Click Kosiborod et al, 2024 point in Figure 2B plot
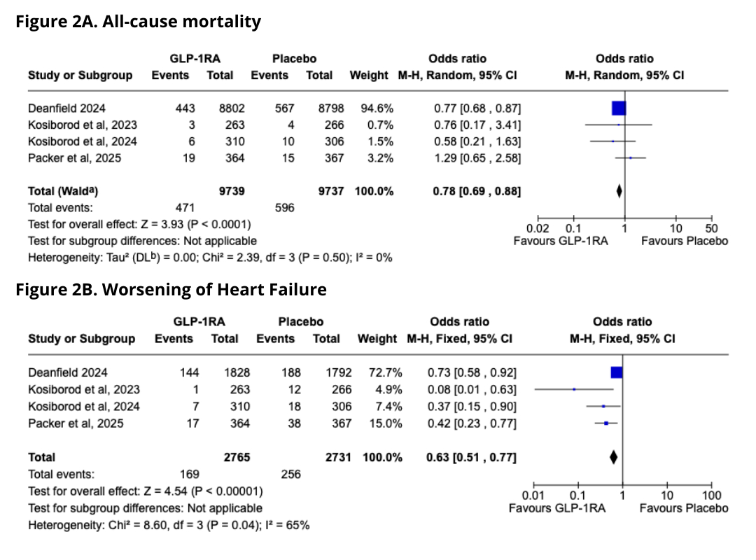756x560 pixels. pos(603,406)
